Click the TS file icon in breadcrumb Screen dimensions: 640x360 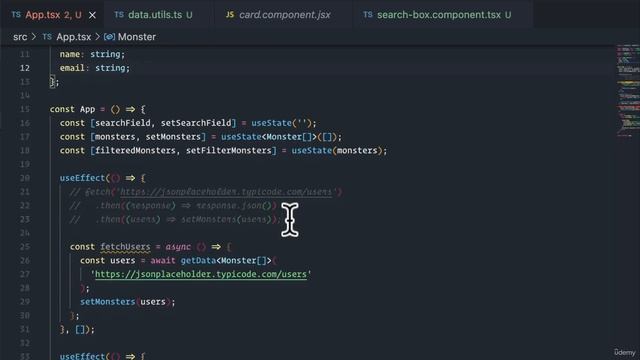[x=47, y=37]
